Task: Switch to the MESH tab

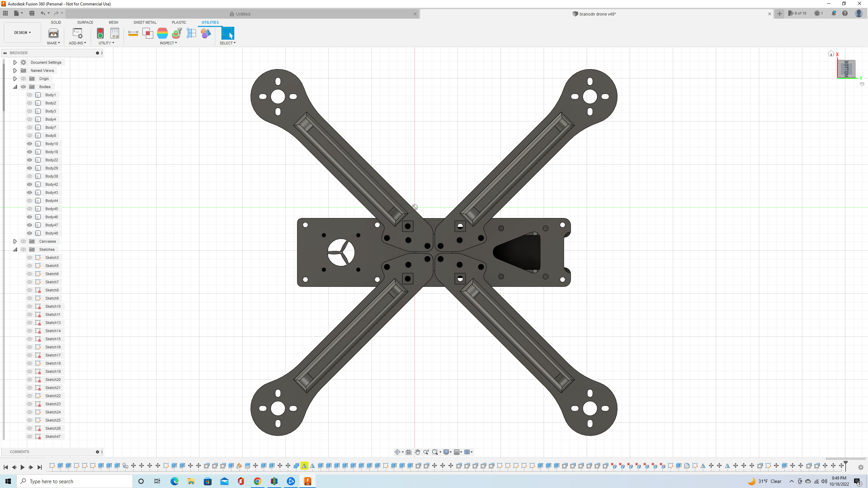Action: [113, 22]
